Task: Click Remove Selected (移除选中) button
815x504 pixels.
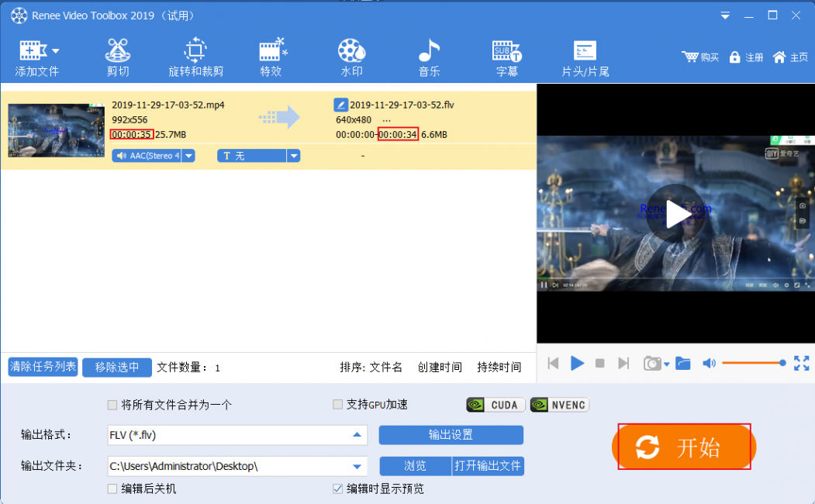Action: (117, 368)
